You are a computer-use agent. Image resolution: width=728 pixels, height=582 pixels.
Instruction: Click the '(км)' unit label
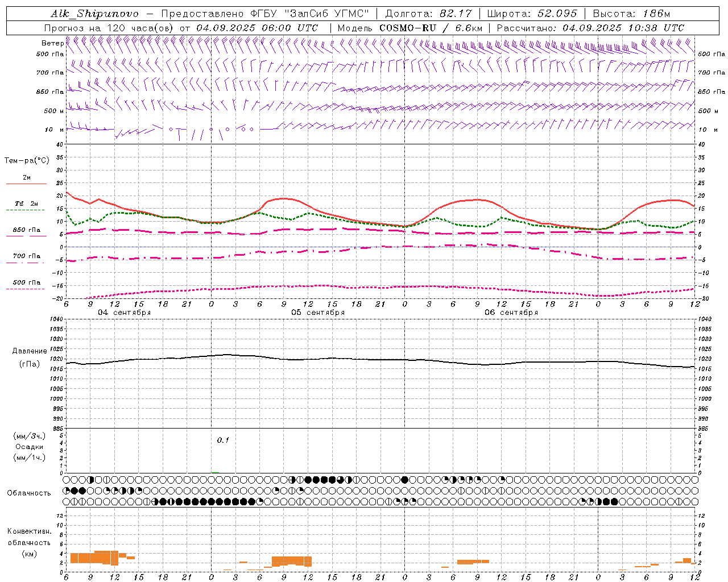[29, 554]
